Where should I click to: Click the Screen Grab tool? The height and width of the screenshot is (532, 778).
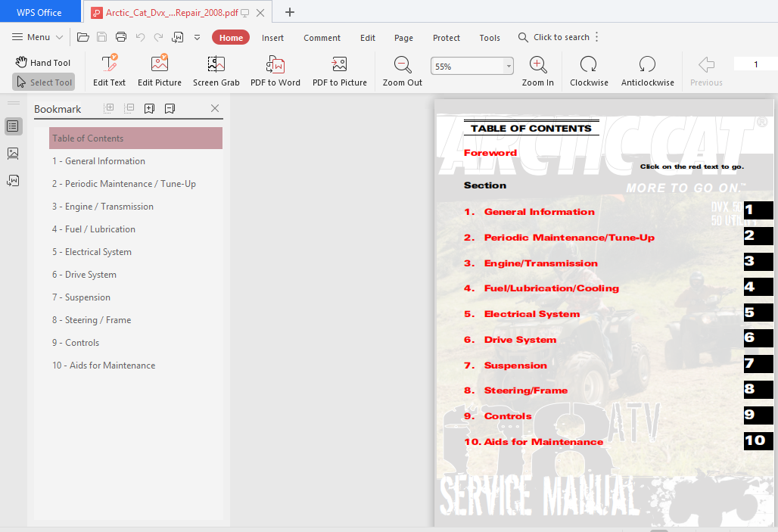tap(216, 70)
